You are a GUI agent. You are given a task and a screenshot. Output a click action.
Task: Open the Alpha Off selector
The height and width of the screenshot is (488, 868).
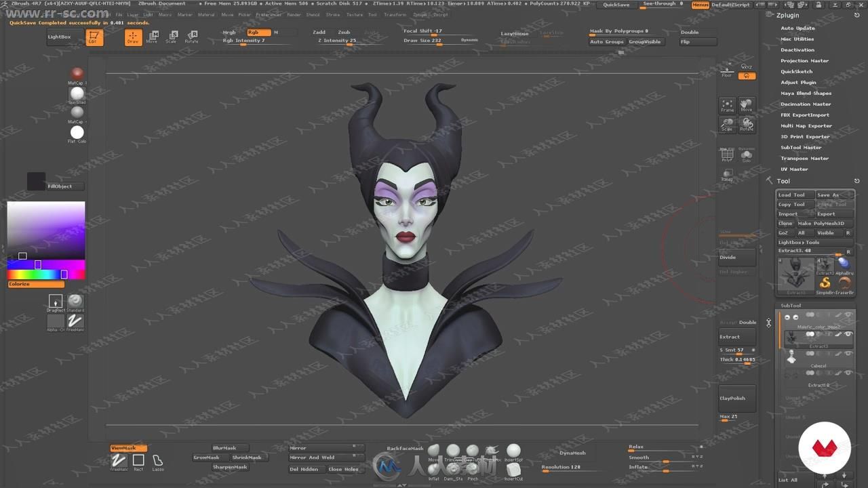point(56,322)
